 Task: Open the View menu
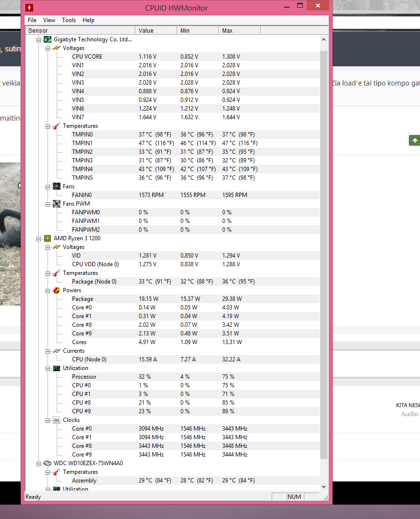click(49, 20)
